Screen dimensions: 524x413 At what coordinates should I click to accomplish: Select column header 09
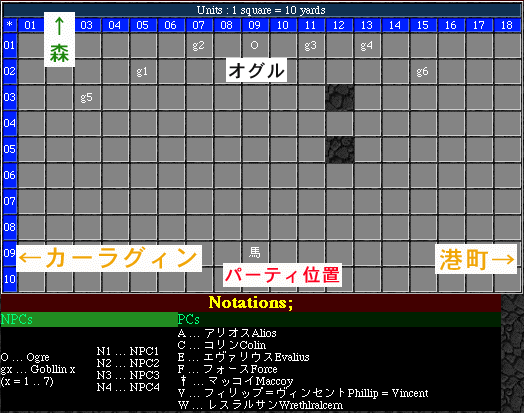254,25
